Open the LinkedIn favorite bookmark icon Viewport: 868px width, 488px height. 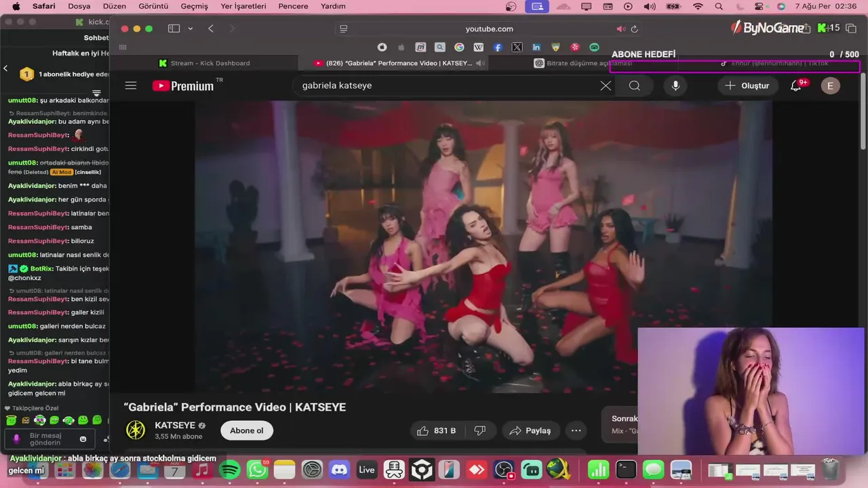(x=536, y=47)
